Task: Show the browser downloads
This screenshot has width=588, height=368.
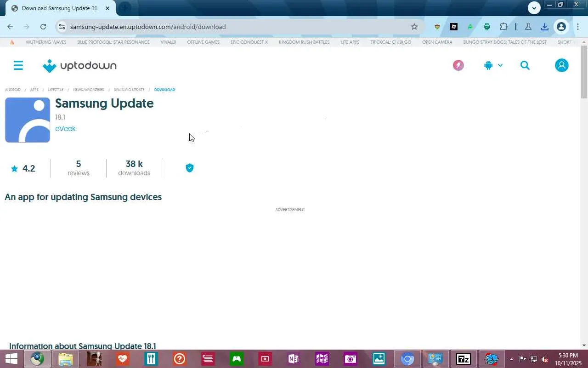Action: tap(545, 27)
